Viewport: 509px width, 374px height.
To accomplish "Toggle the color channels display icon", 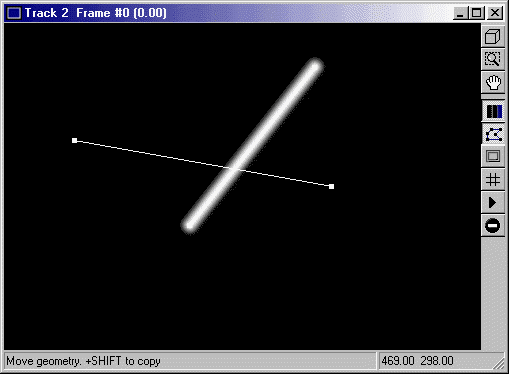I will click(494, 112).
